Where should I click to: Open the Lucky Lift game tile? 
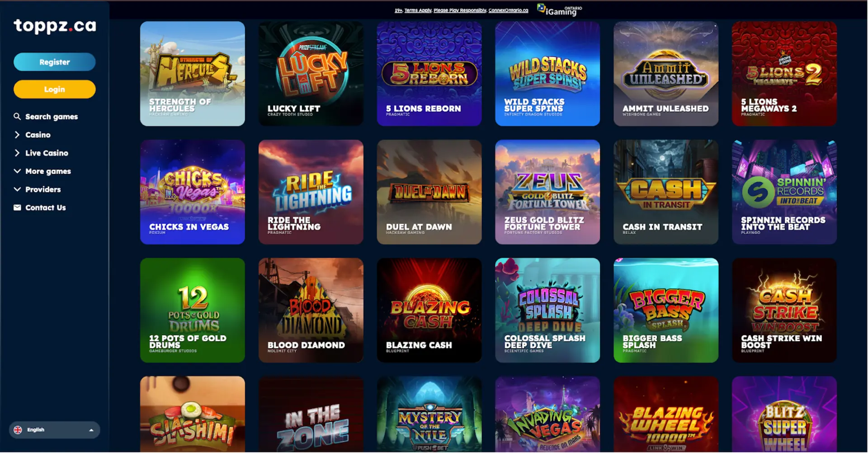tap(311, 74)
